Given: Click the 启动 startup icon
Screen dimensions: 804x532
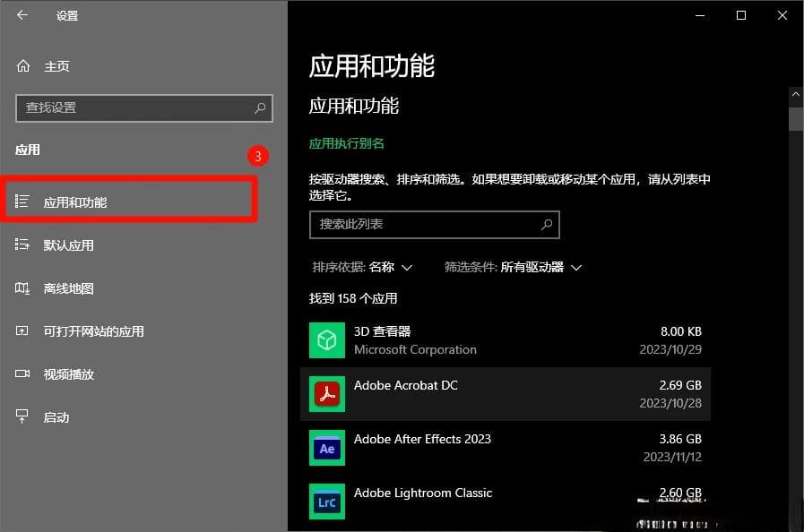Looking at the screenshot, I should (x=22, y=416).
